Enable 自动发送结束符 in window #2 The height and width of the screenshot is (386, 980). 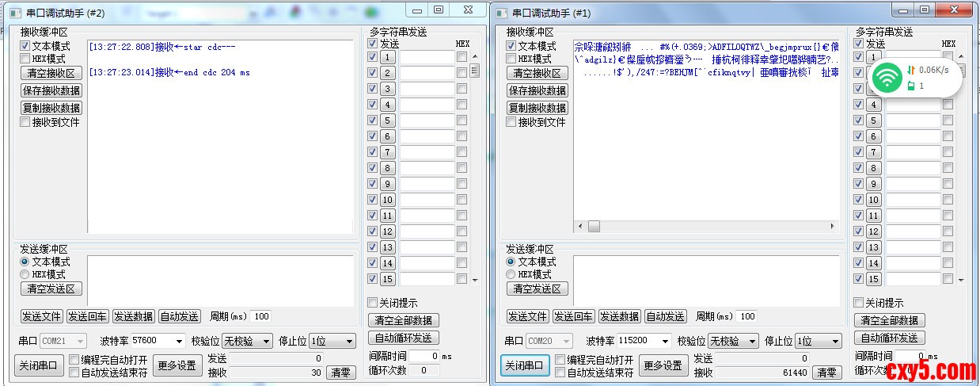(74, 373)
